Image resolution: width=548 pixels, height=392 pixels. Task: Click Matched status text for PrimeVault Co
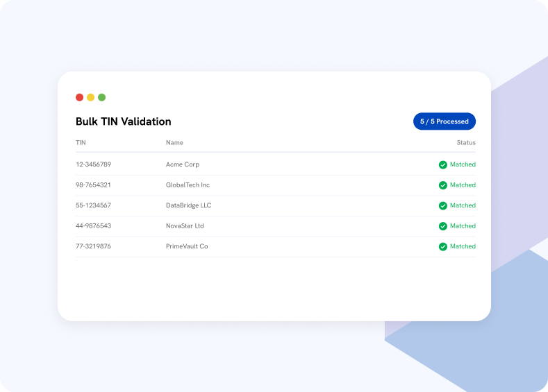tap(463, 246)
